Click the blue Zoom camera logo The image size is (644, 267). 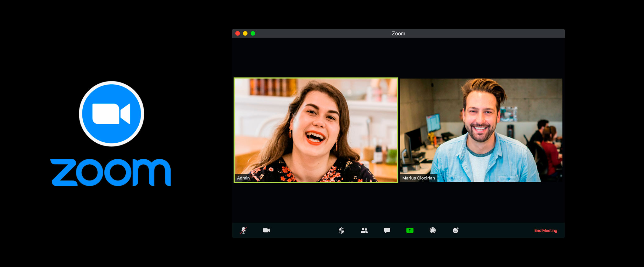coord(112,114)
